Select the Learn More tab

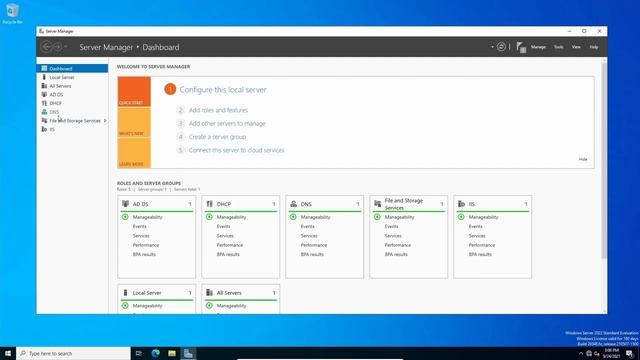click(134, 153)
